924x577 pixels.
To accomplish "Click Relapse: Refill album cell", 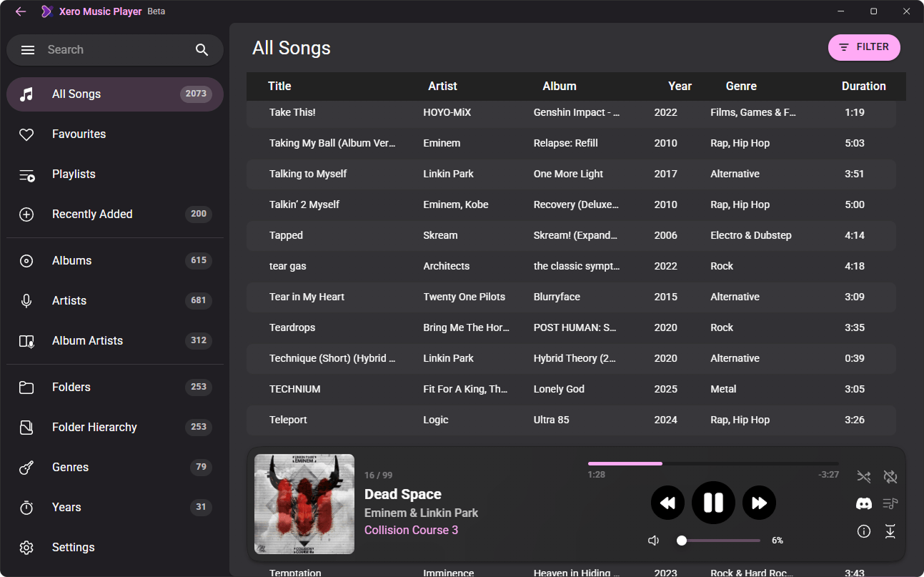I will [565, 143].
